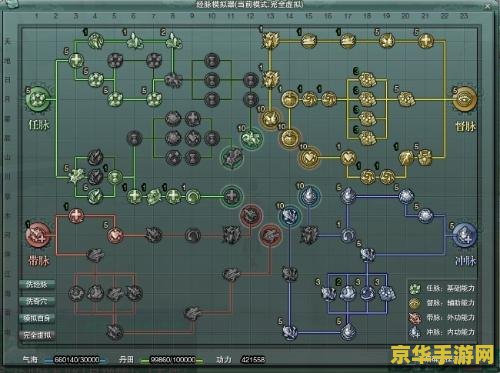This screenshot has width=500, height=373.
Task: Select the green ringed plus node ending the chain
Action: 232,196
